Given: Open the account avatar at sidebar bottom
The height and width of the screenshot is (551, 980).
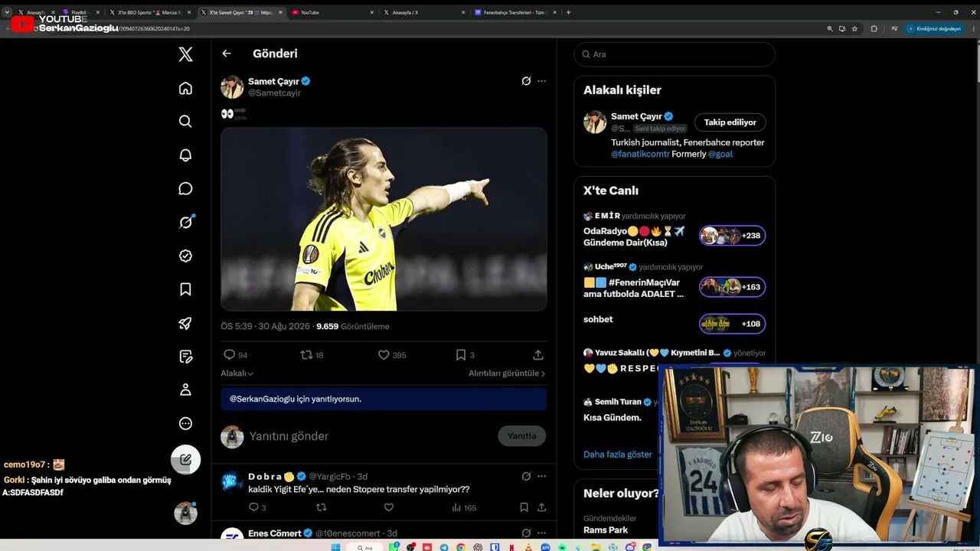Looking at the screenshot, I should 185,513.
